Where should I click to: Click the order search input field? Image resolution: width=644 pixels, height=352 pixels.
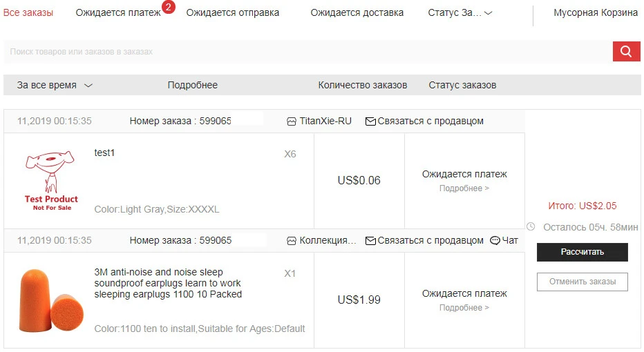(308, 52)
